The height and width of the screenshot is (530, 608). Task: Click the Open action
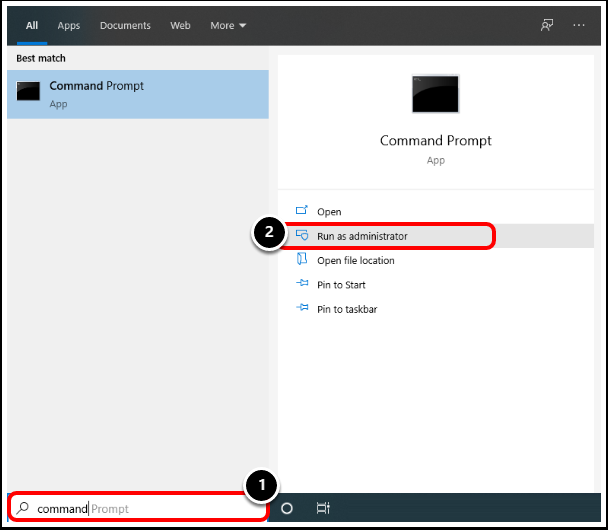point(436,212)
